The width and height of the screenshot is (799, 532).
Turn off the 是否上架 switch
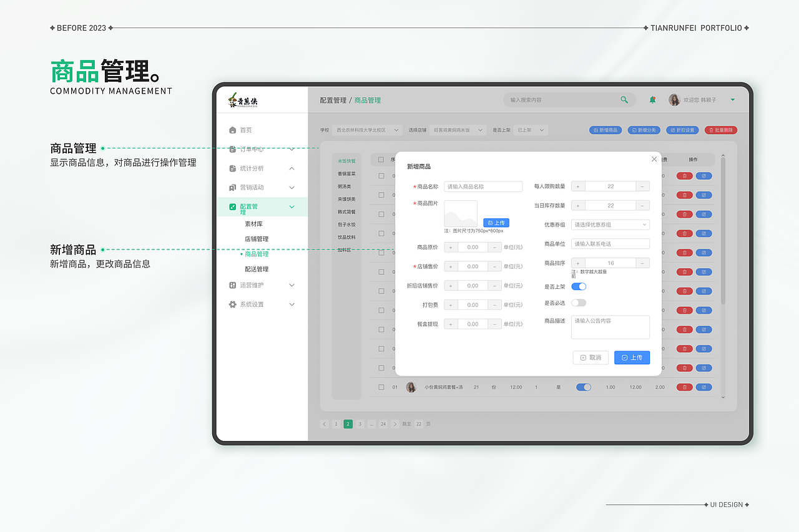pyautogui.click(x=579, y=286)
